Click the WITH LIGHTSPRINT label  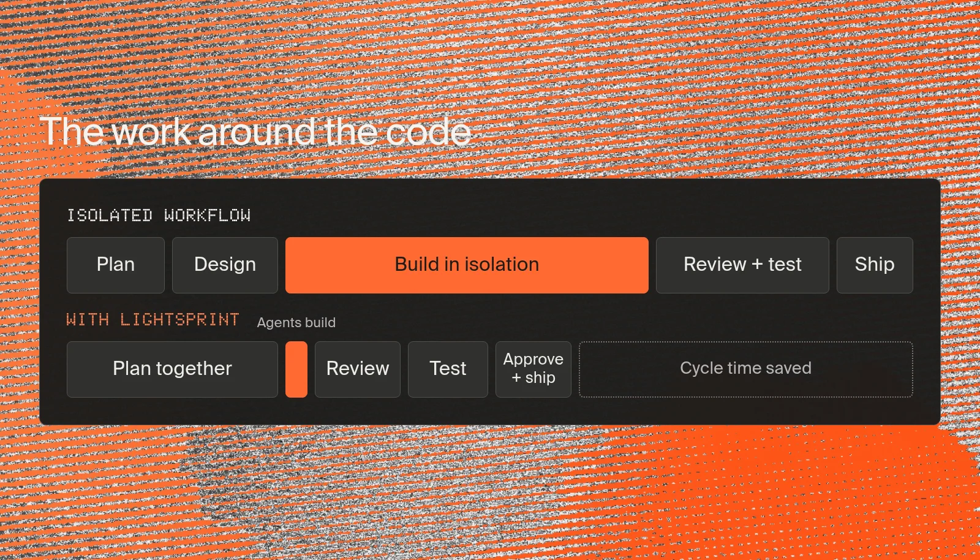[153, 320]
